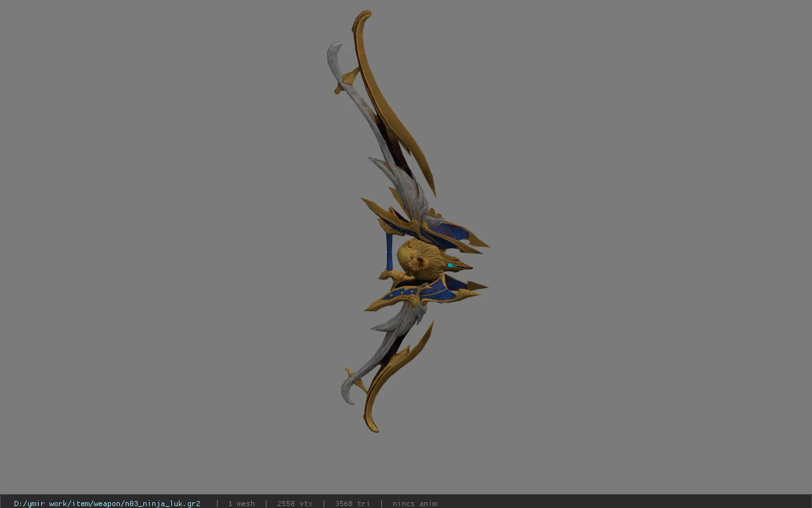The image size is (812, 508).
Task: Click the "2558 vtx" vertex count
Action: coord(295,504)
